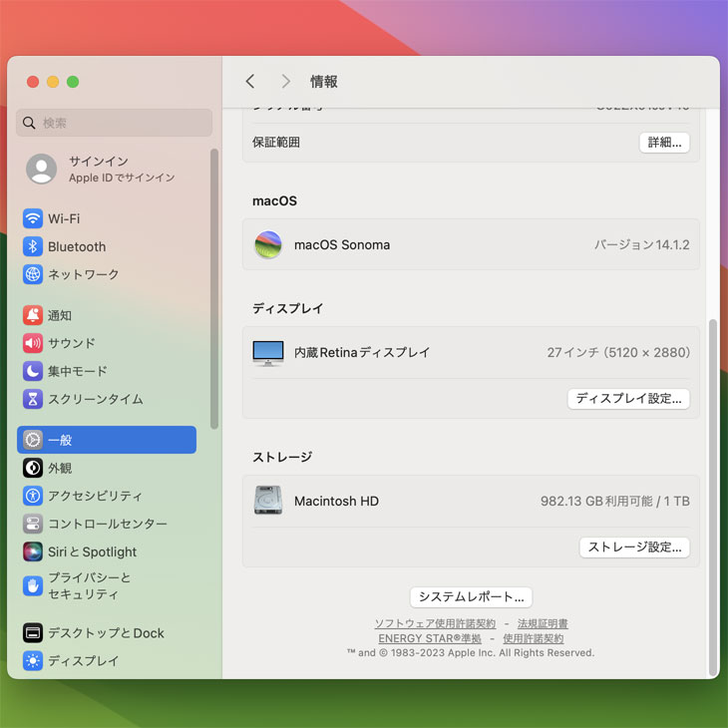Open ネットワーク network settings
Viewport: 728px width, 728px height.
tap(83, 274)
